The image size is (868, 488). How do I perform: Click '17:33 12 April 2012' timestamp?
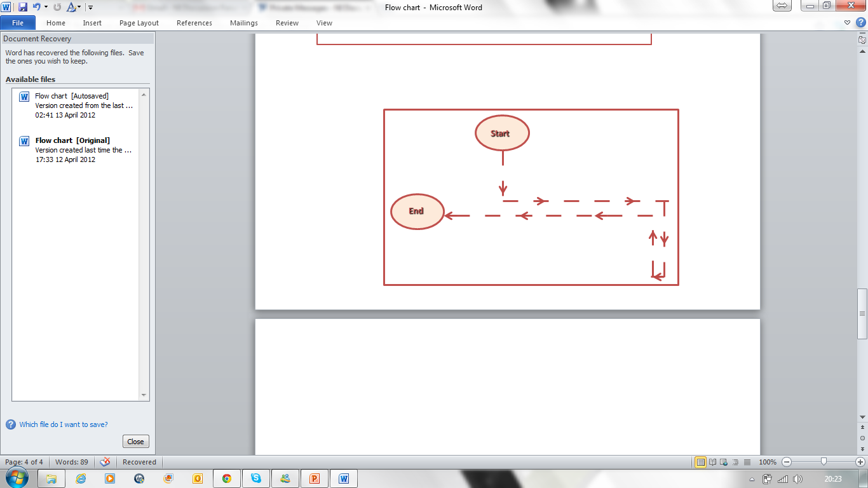point(65,160)
